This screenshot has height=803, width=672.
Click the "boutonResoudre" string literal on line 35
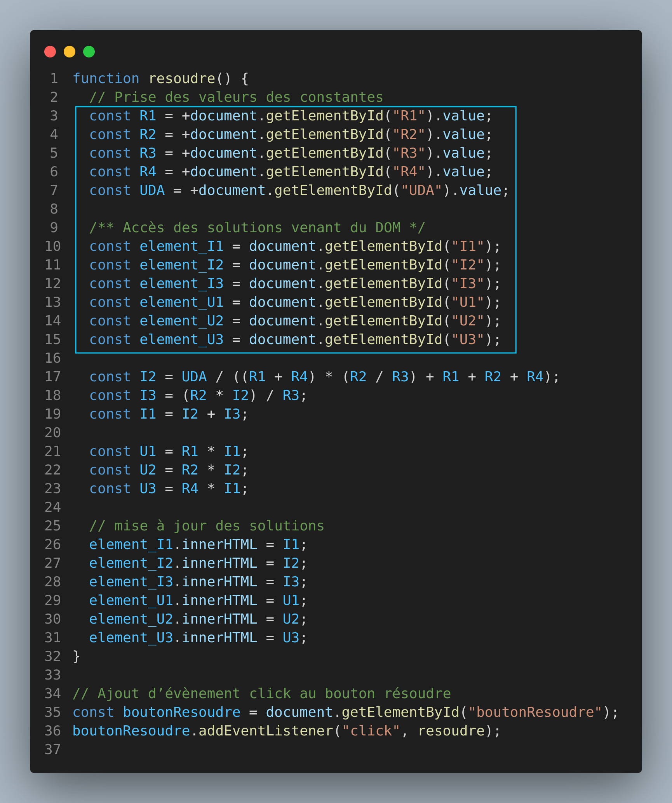pyautogui.click(x=535, y=712)
